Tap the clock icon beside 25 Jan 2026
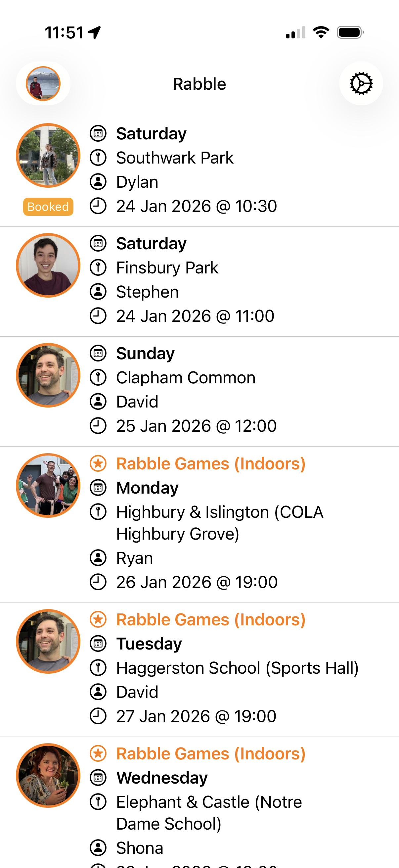 (98, 426)
